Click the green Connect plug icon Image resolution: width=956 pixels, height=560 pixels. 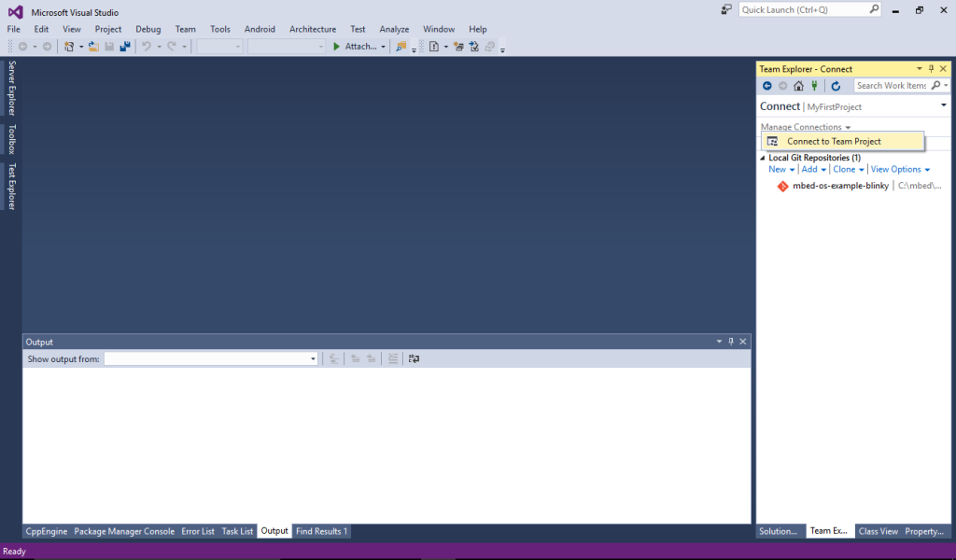[x=812, y=85]
